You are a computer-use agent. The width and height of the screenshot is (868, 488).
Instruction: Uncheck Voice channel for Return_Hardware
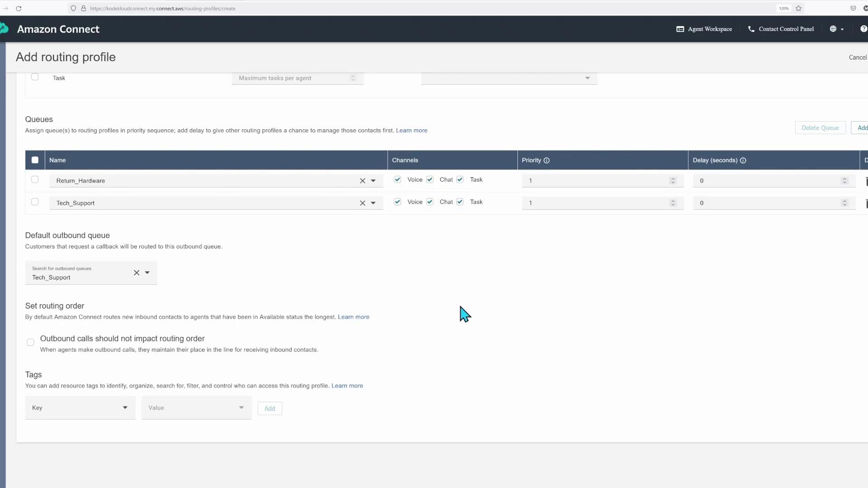(397, 180)
